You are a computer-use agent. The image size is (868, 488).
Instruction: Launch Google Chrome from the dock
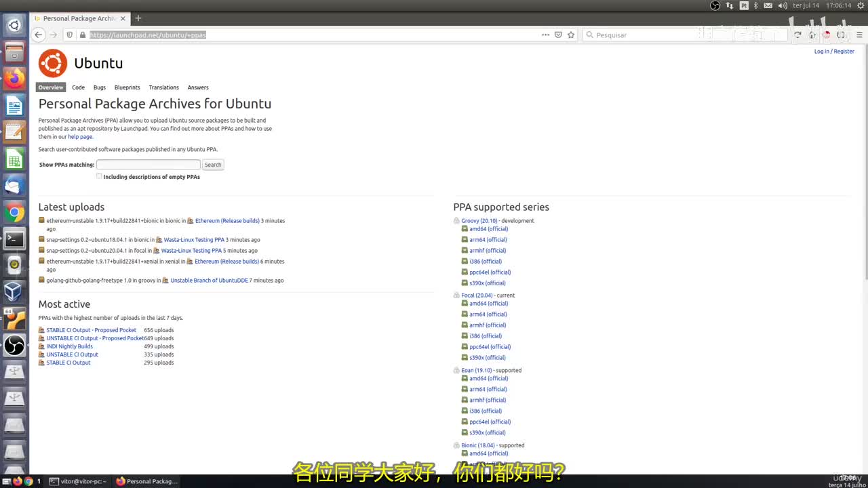coord(14,212)
